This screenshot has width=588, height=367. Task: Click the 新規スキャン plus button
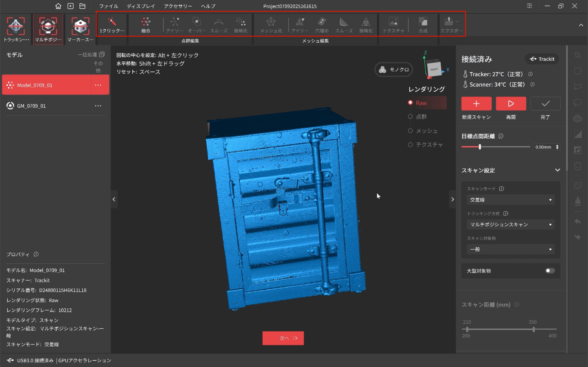pyautogui.click(x=476, y=104)
